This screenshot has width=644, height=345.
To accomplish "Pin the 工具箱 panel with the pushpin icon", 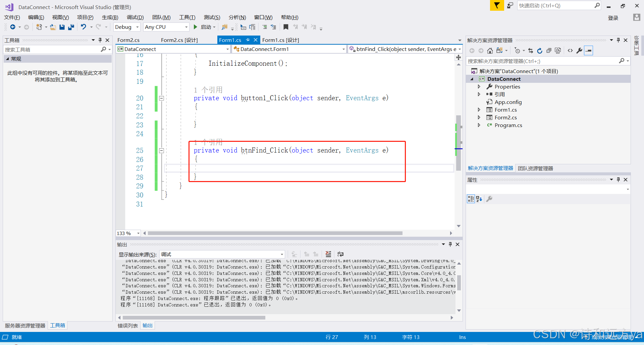I will tap(100, 40).
